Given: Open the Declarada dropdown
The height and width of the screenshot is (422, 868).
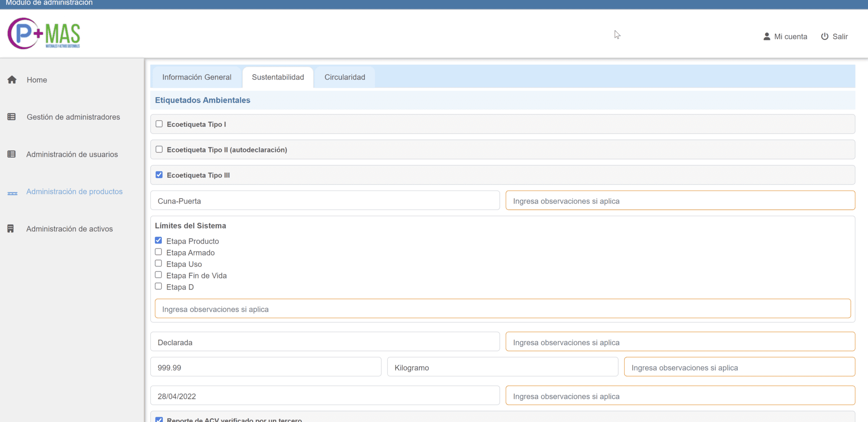Looking at the screenshot, I should click(x=325, y=343).
